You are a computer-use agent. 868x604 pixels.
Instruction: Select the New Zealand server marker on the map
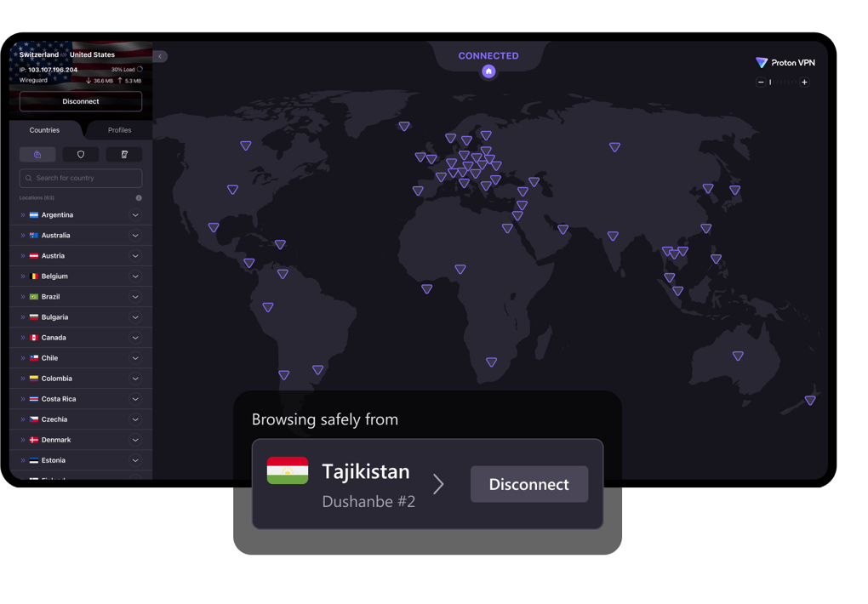pos(810,400)
